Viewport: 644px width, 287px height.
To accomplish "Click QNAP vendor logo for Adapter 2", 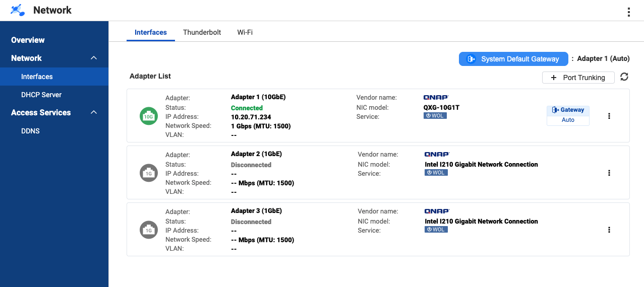I will 437,154.
